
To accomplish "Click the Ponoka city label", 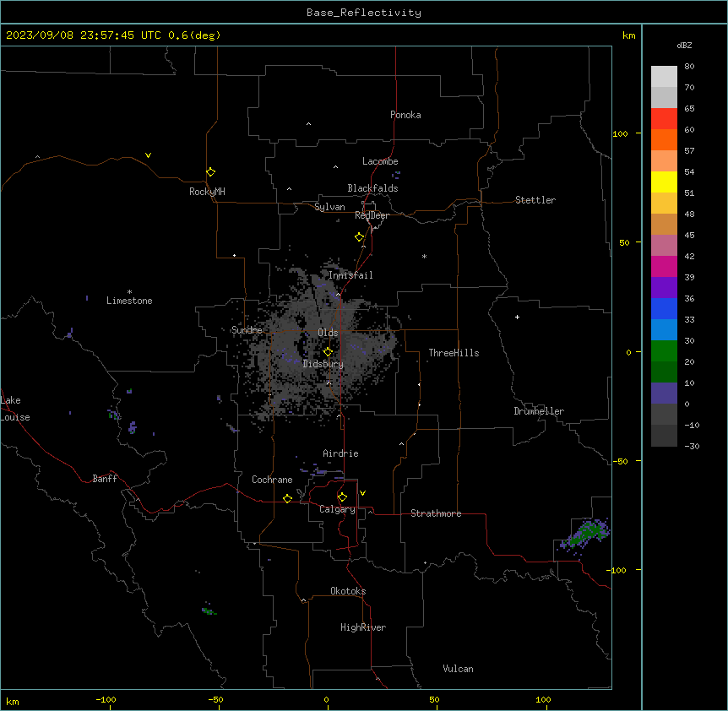I will [405, 115].
